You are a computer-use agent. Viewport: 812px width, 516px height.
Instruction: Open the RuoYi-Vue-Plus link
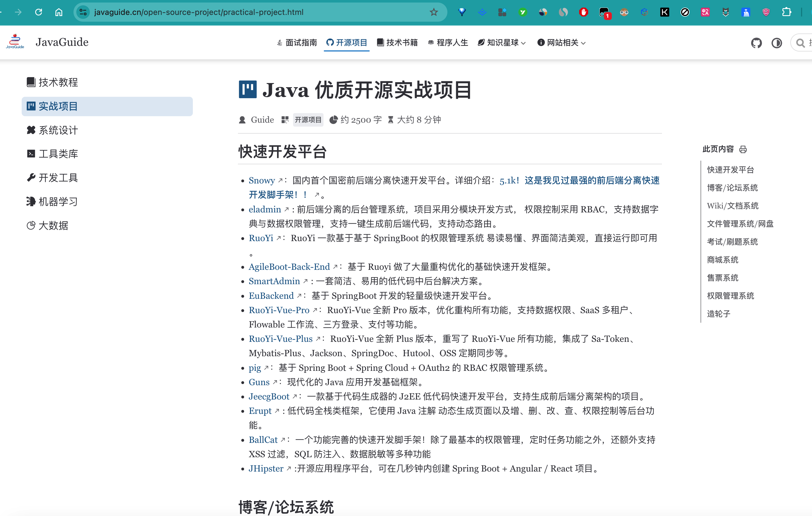(280, 339)
